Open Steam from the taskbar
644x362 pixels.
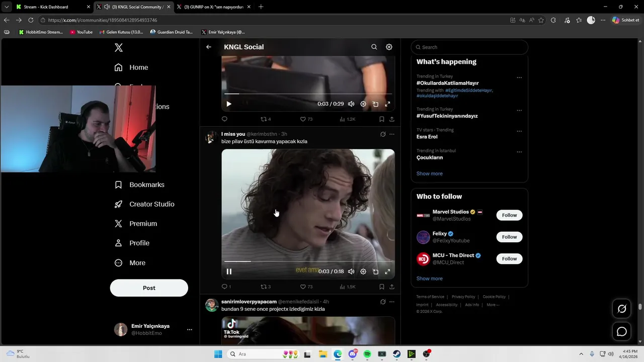click(397, 354)
